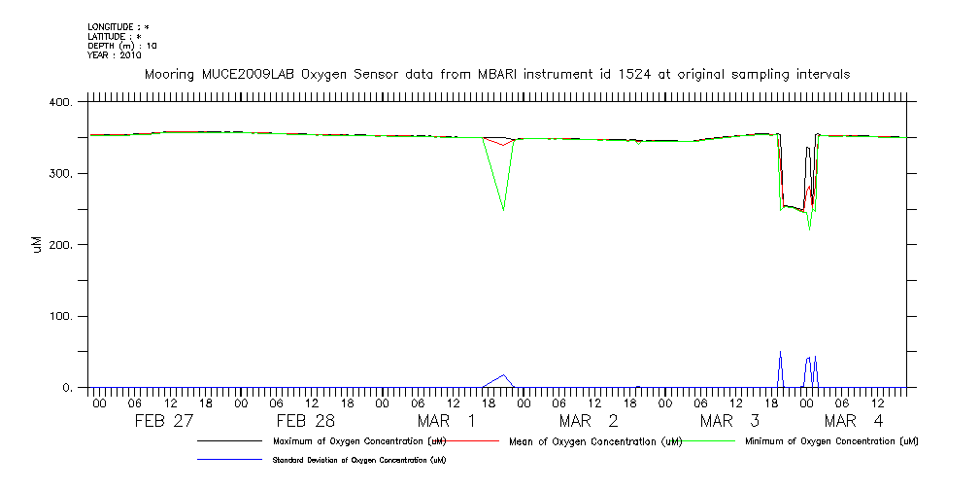Screen dimensions: 980x490
Task: Click the 300 y-axis tick label
Action: (60, 174)
